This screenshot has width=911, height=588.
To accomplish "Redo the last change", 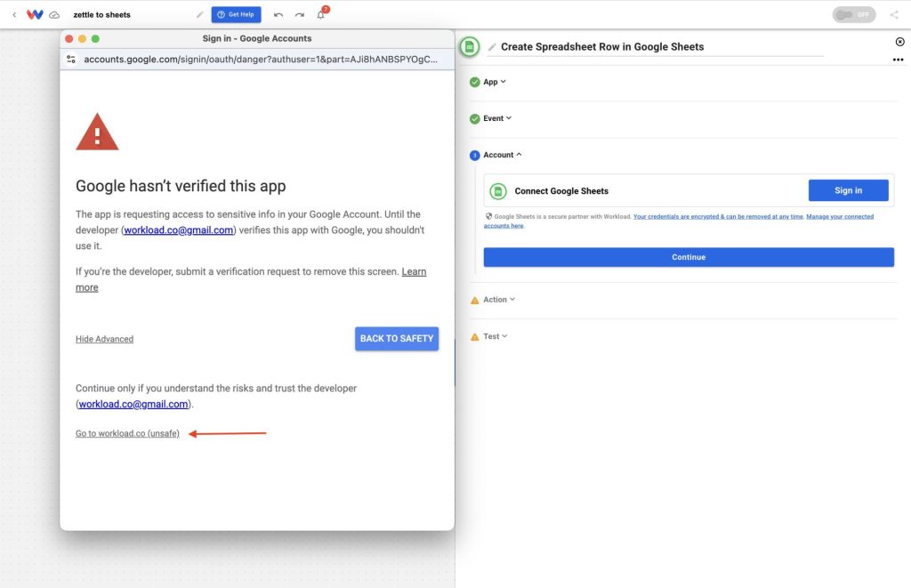I will tap(299, 14).
